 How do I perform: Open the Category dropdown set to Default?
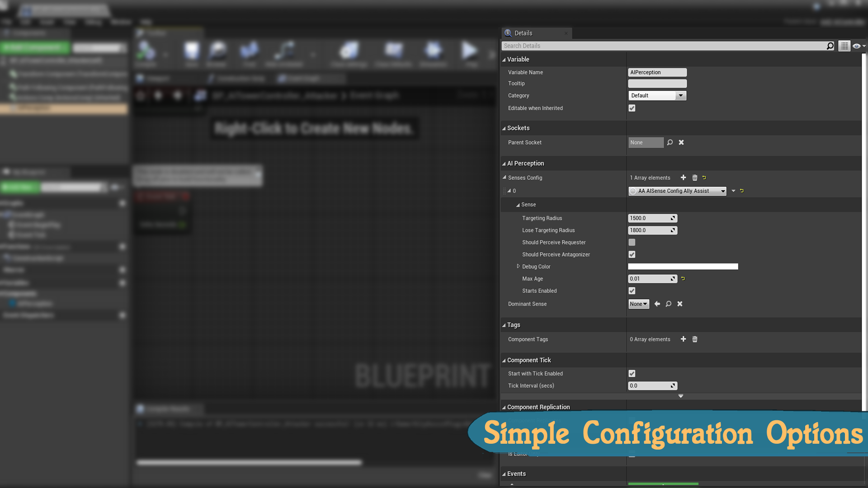(657, 96)
